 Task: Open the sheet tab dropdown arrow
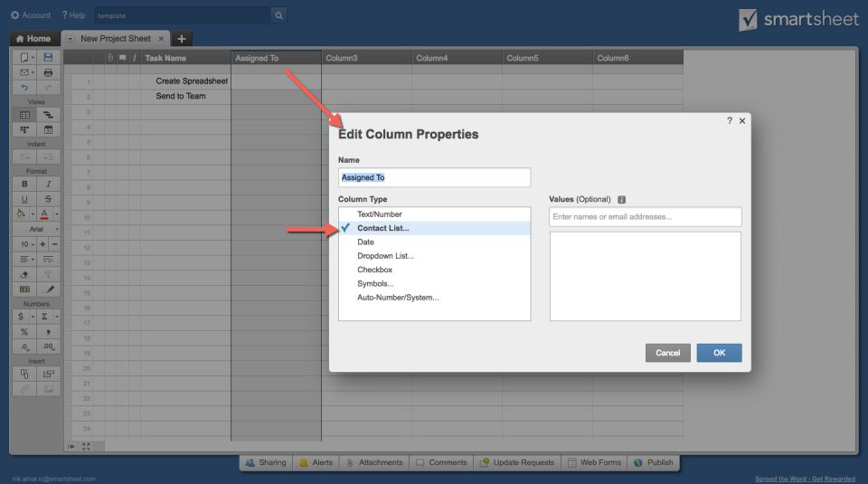(71, 39)
